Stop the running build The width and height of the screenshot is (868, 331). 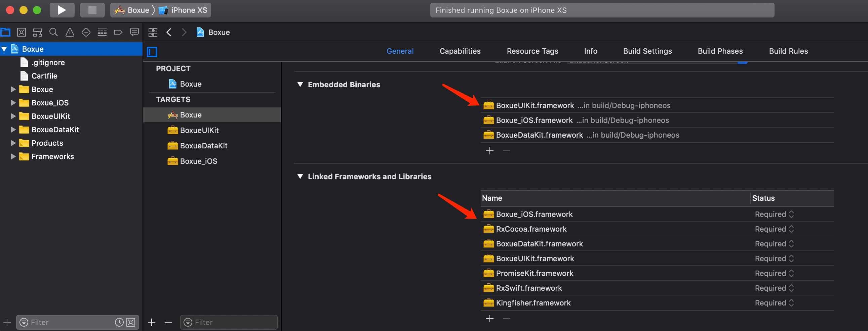pos(92,10)
